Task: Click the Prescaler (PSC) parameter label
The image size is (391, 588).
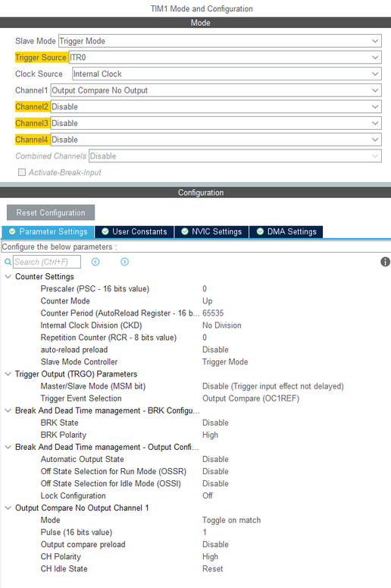Action: pos(95,289)
